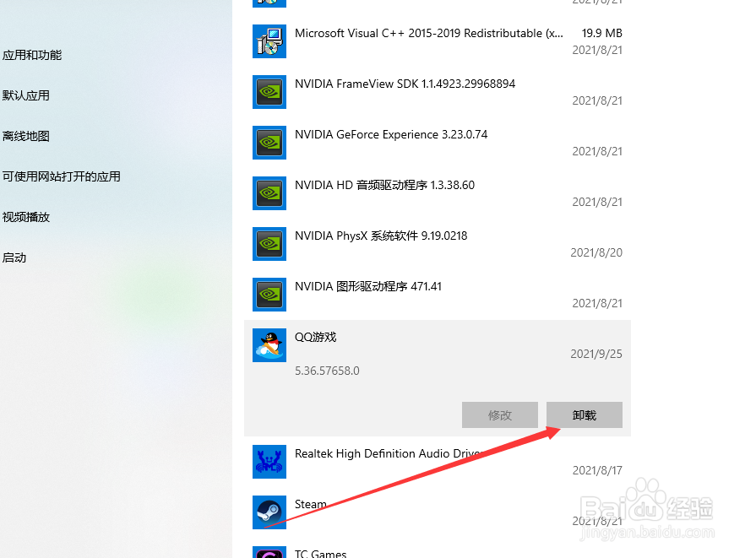Click the NVIDIA FrameView SDK icon
Screen dimensions: 756x558
pyautogui.click(x=269, y=92)
